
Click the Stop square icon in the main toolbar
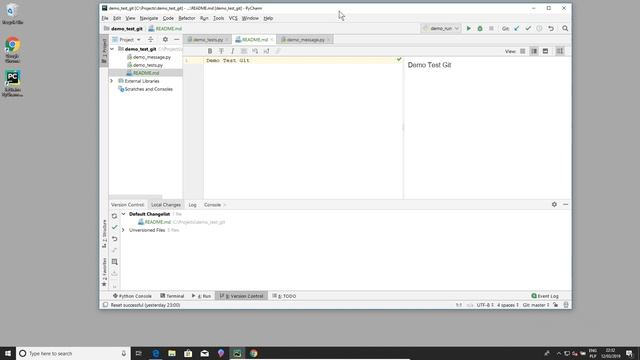point(491,29)
